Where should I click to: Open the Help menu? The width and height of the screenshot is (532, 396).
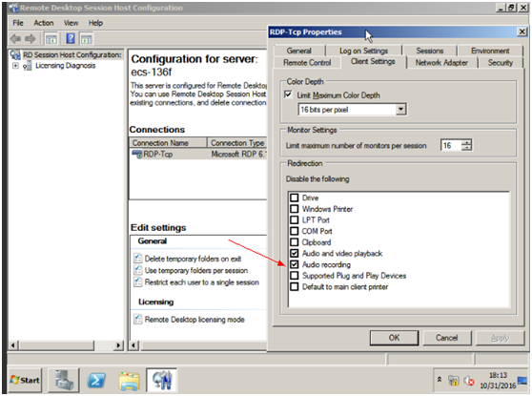point(95,23)
